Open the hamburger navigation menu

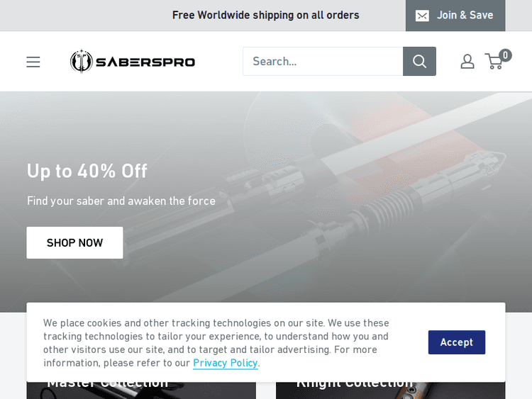tap(33, 62)
